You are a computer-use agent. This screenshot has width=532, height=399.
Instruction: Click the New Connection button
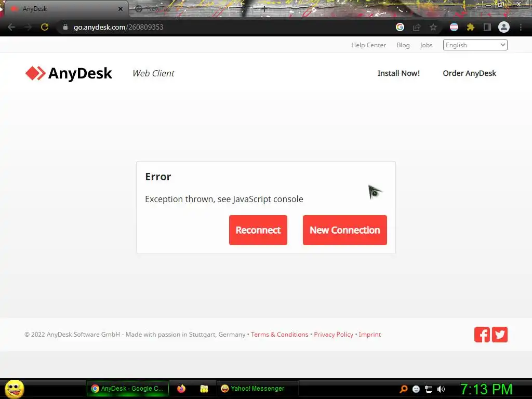tap(345, 230)
